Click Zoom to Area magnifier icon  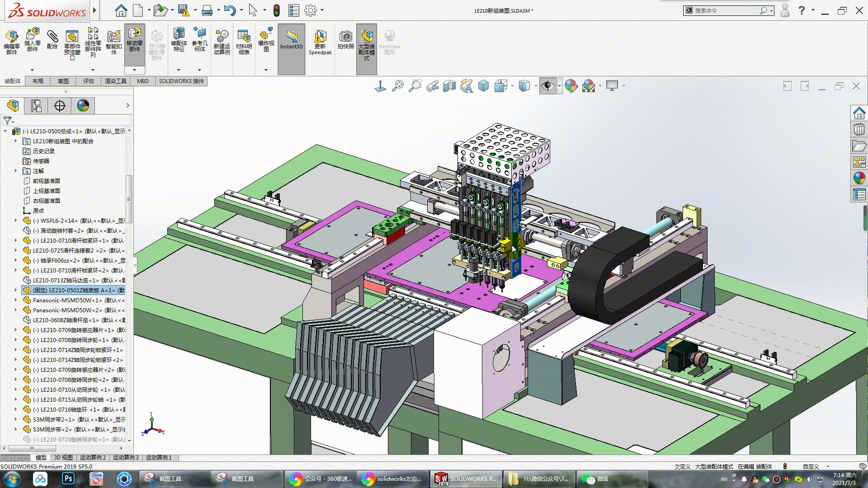(415, 85)
